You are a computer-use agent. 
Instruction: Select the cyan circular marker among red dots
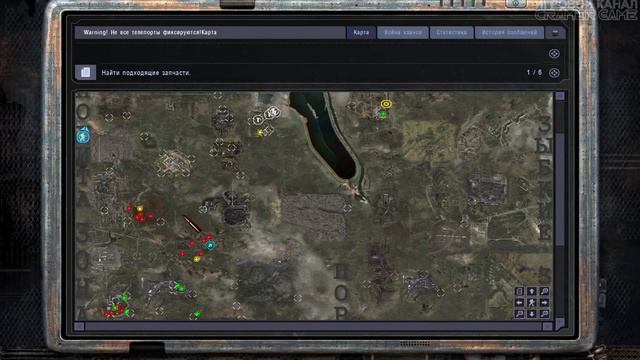coord(210,245)
